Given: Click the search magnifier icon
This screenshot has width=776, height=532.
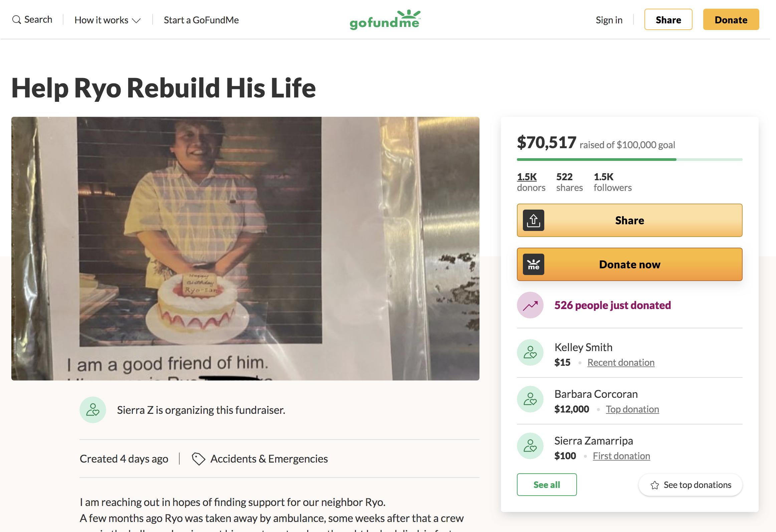Looking at the screenshot, I should click(16, 20).
